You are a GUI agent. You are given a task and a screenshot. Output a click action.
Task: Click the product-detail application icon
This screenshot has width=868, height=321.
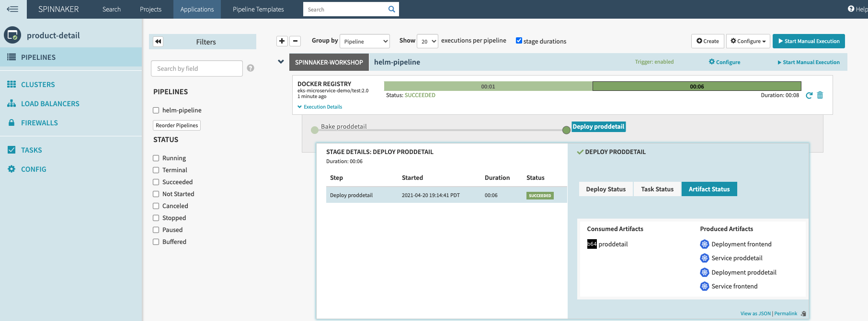click(12, 35)
